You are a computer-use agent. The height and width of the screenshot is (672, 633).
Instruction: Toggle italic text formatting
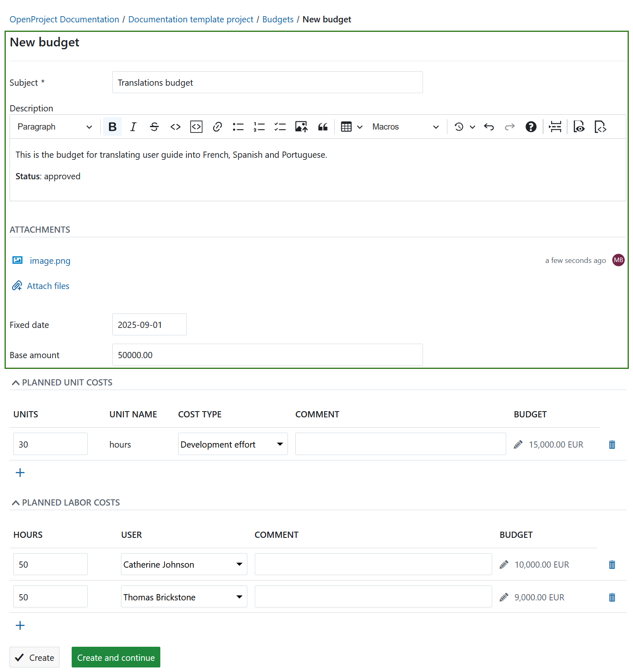point(133,127)
